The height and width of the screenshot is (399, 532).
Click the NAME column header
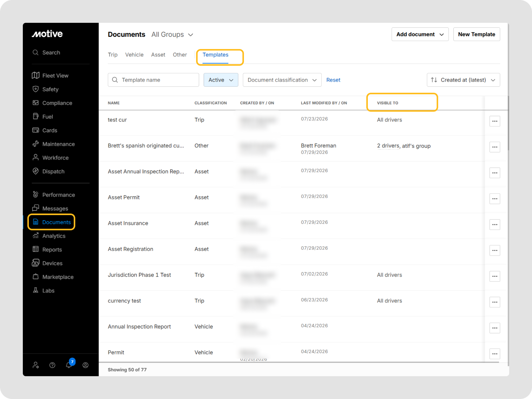(x=114, y=103)
